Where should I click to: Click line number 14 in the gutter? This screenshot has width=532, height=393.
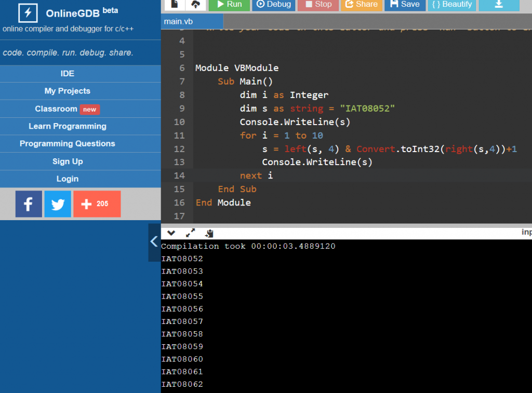coord(179,175)
